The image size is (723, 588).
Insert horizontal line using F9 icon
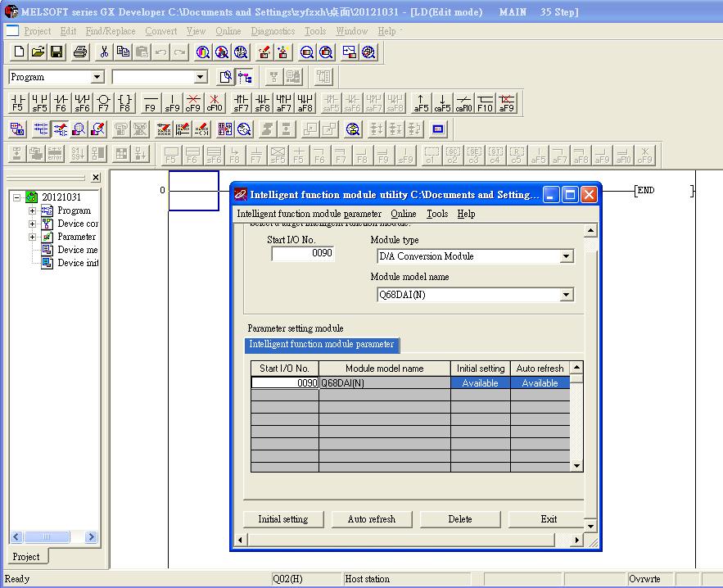(150, 103)
